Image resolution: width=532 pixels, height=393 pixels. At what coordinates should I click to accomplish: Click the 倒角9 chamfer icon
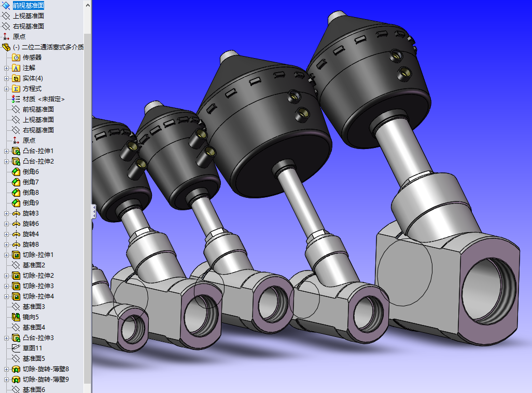16,203
